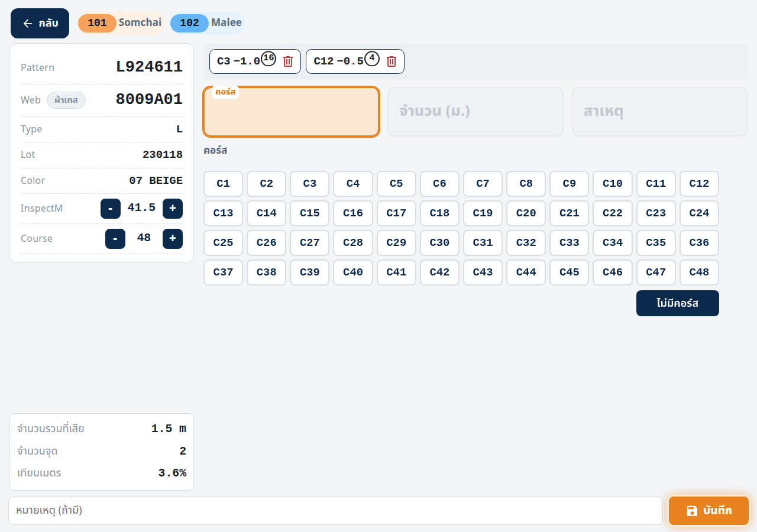The width and height of the screenshot is (757, 532).
Task: Tap course C41
Action: tap(396, 273)
